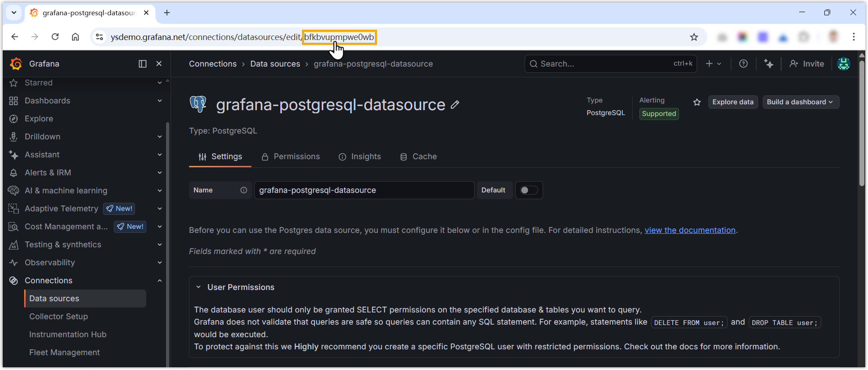Undock the sidebar menu panel icon
Image resolution: width=868 pixels, height=370 pixels.
coord(143,64)
